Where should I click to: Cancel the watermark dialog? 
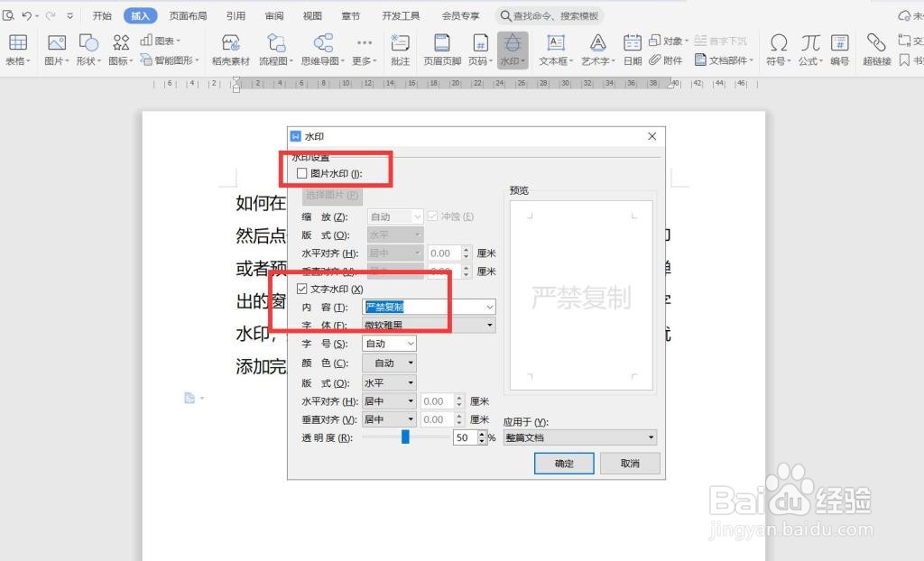pos(630,463)
